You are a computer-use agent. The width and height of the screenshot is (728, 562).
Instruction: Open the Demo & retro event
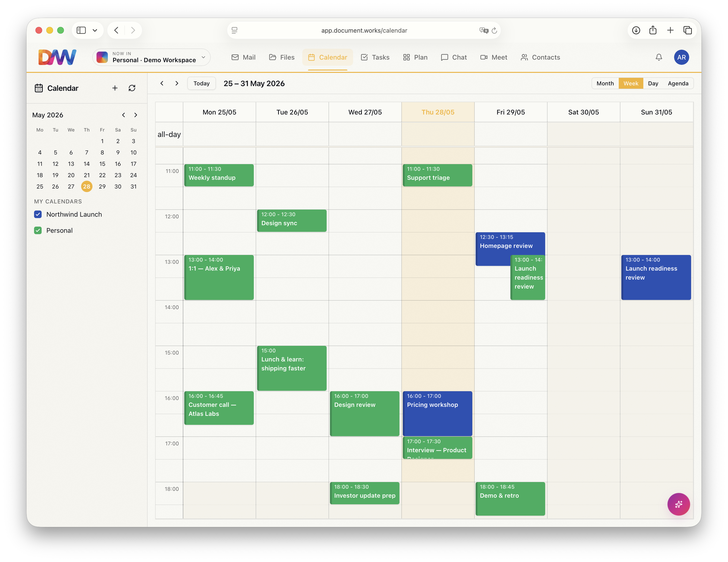[510, 499]
